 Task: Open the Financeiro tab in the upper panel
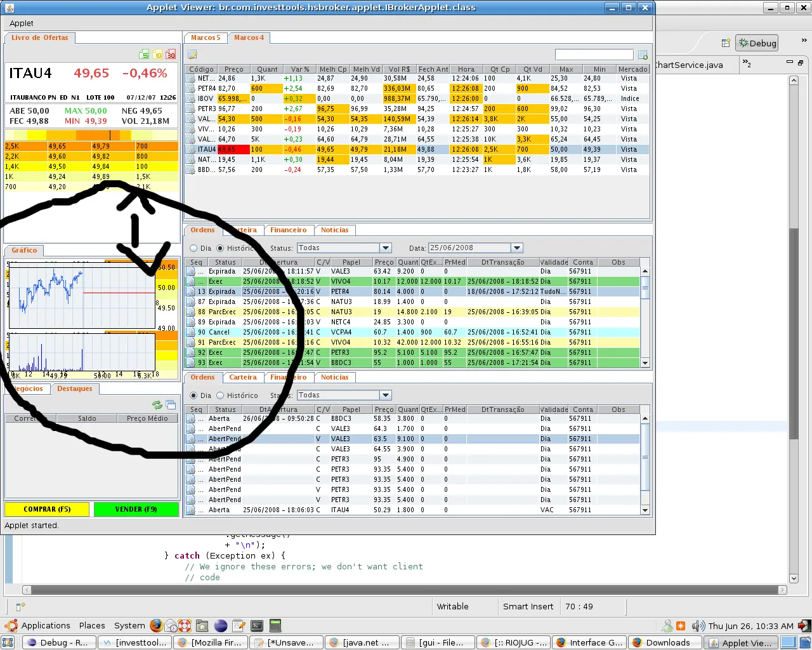click(x=288, y=230)
